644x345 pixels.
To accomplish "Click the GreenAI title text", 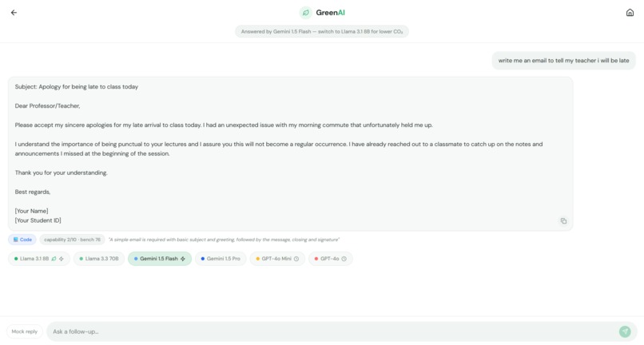I will (x=330, y=13).
